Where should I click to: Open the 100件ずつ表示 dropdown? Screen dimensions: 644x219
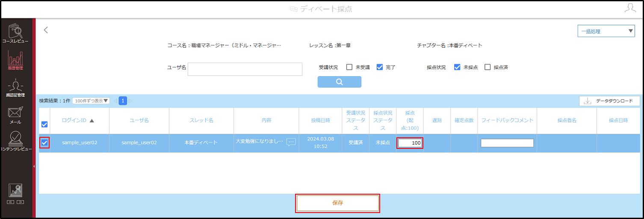(91, 101)
